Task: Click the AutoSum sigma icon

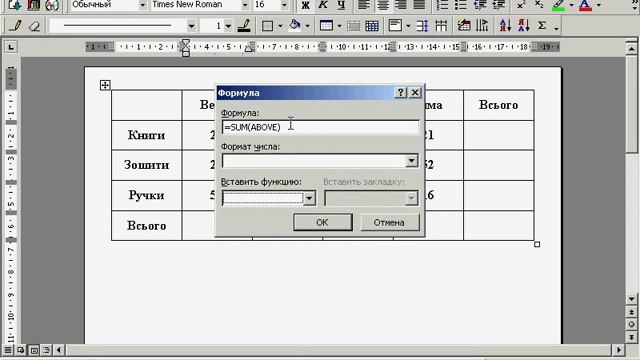Action: (x=542, y=26)
